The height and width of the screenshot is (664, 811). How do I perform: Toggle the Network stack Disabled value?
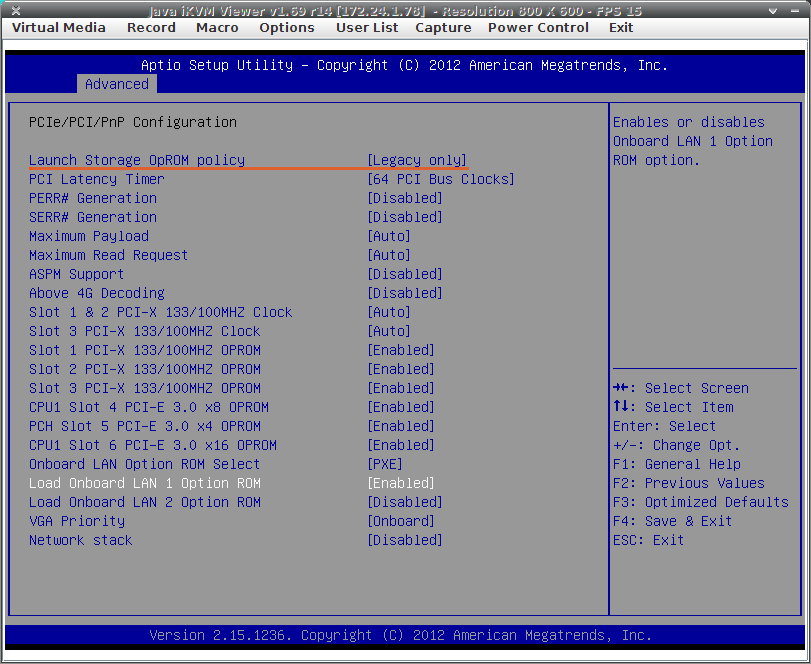tap(405, 540)
